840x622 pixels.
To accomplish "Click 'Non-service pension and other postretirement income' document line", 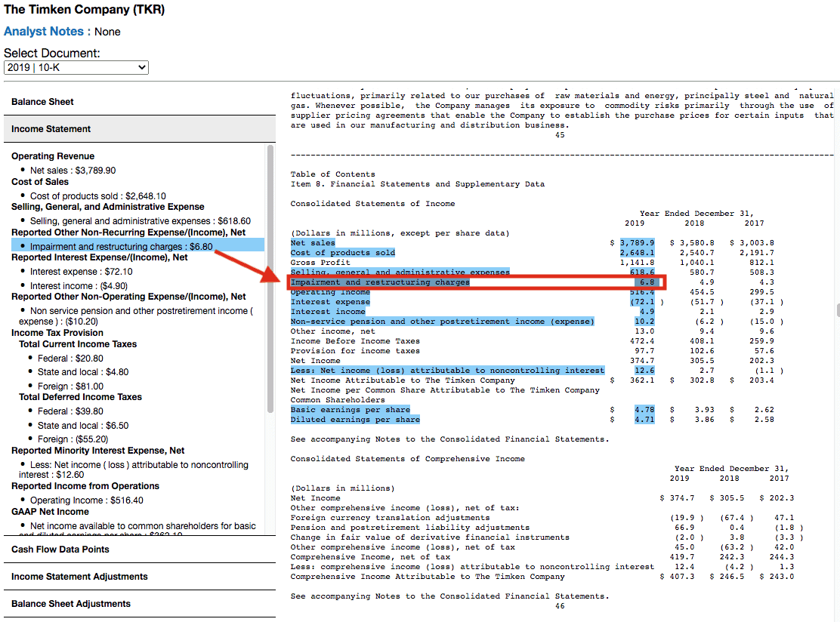I will pyautogui.click(x=443, y=321).
